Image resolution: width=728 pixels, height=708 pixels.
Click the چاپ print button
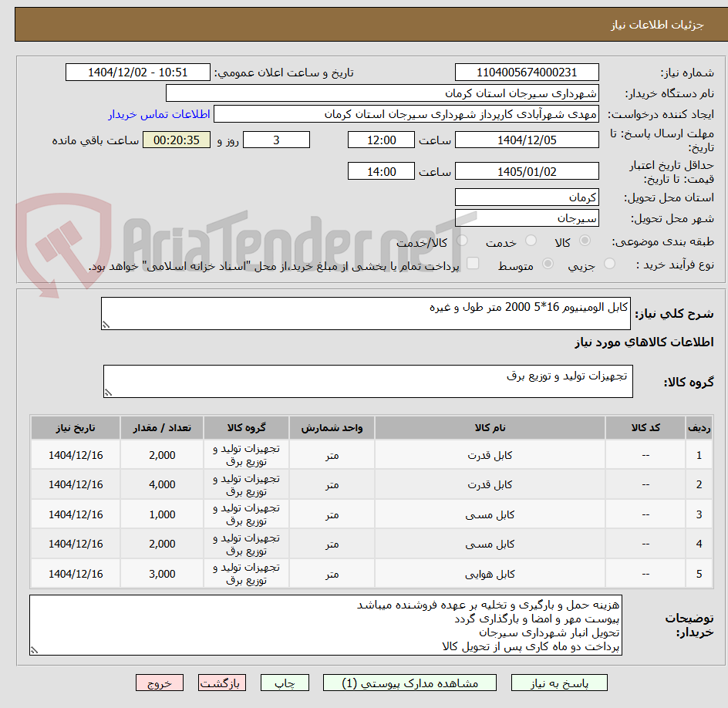(285, 683)
